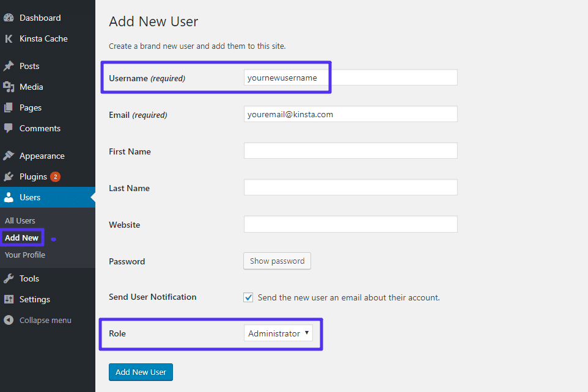The image size is (588, 392).
Task: Select the Tools wrench icon
Action: 10,278
